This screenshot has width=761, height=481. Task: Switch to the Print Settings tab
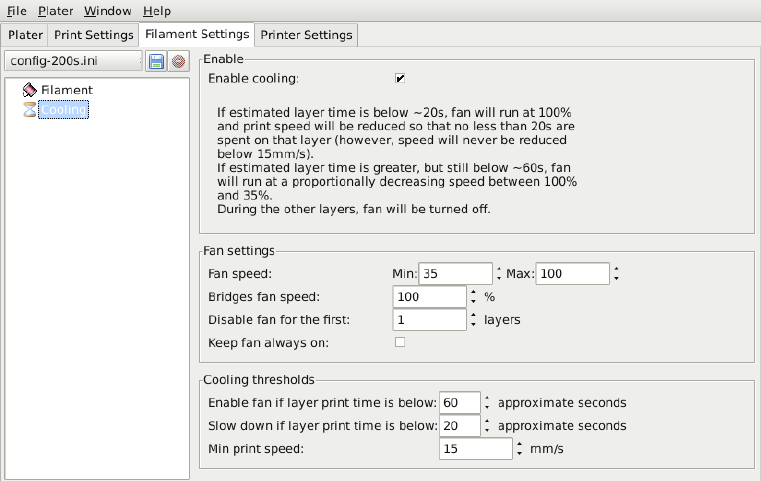[93, 35]
